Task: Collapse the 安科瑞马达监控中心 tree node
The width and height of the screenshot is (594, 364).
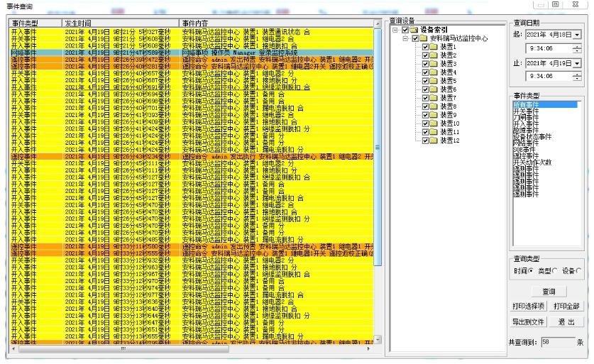Action: 405,38
